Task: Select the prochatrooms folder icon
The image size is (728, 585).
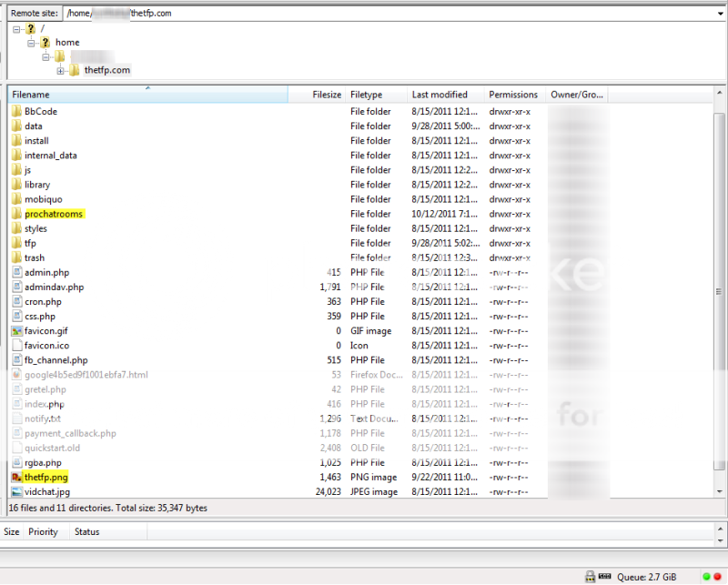Action: point(16,213)
